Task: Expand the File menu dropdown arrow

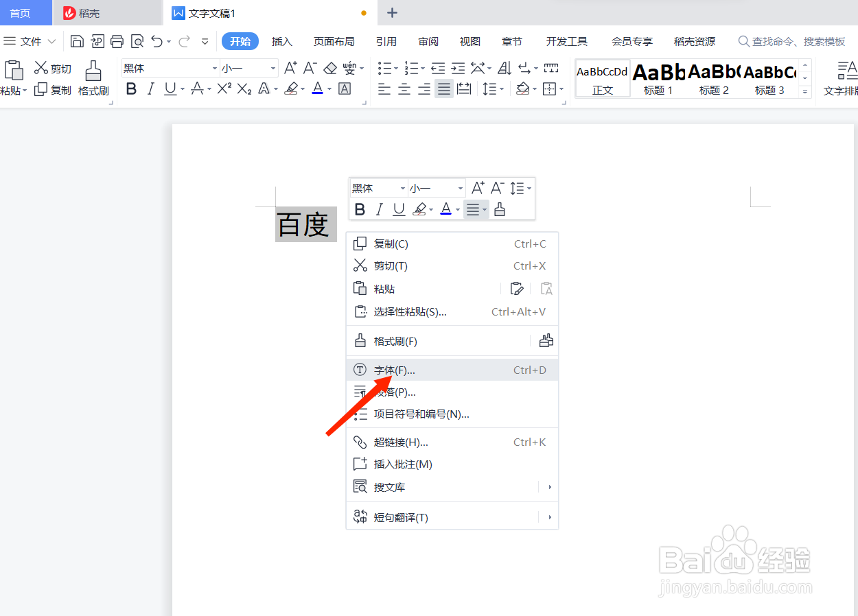Action: 52,42
